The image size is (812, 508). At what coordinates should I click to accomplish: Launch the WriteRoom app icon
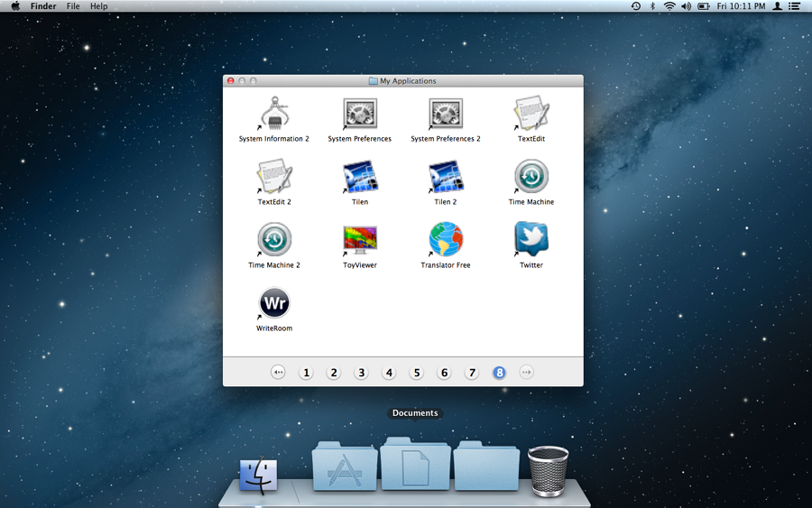(274, 303)
